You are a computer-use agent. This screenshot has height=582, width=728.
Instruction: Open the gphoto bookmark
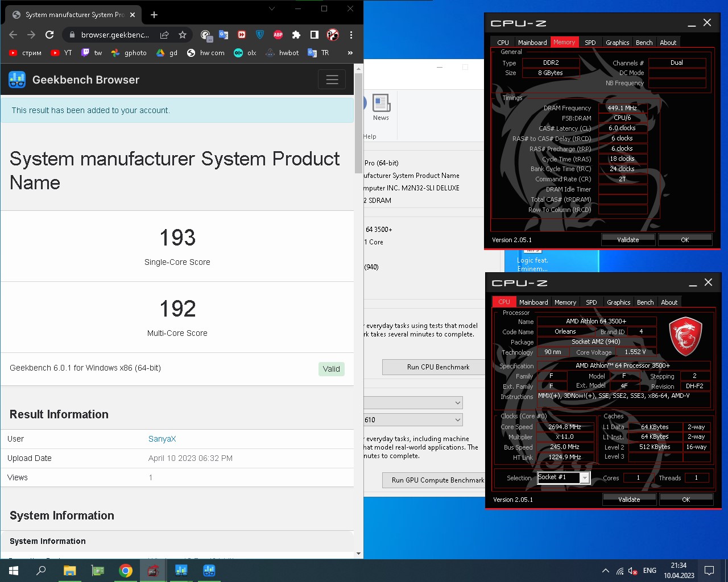(x=129, y=53)
